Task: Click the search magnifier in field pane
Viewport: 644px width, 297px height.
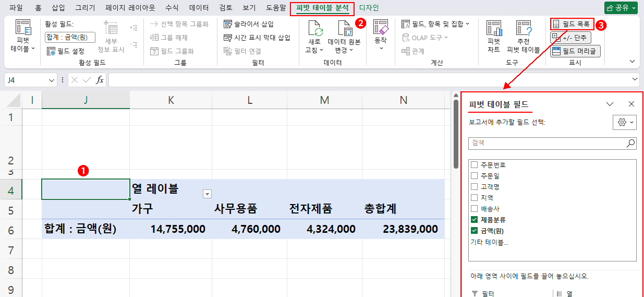Action: click(x=630, y=143)
